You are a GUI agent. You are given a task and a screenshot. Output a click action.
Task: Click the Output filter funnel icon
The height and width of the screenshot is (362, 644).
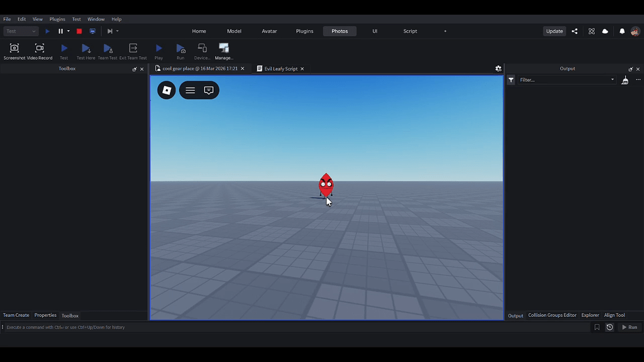click(511, 80)
